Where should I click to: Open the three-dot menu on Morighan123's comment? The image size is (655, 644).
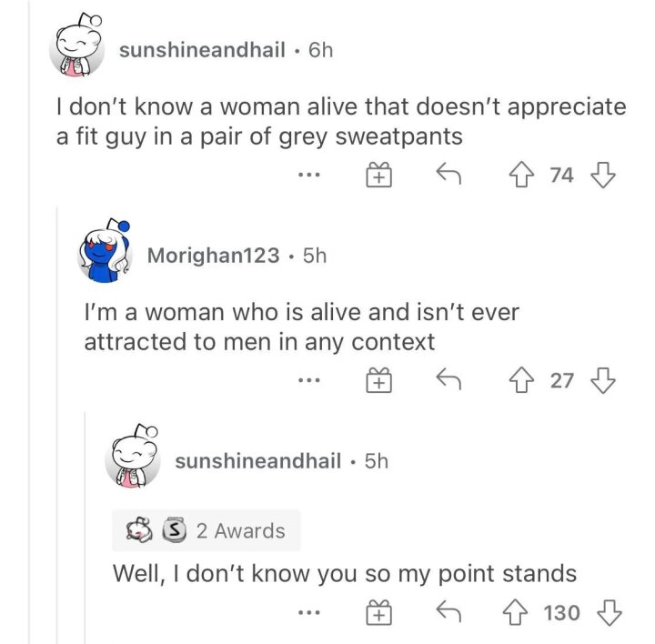(x=309, y=380)
